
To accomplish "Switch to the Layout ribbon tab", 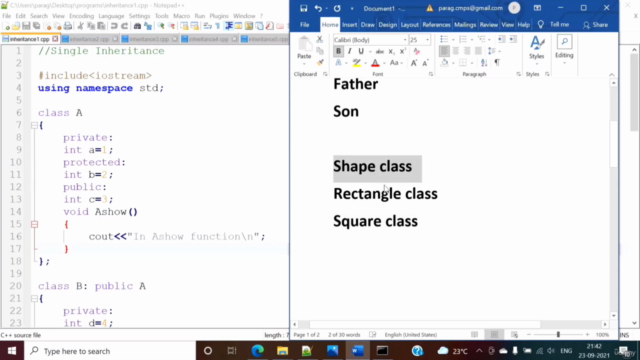I will tap(409, 24).
